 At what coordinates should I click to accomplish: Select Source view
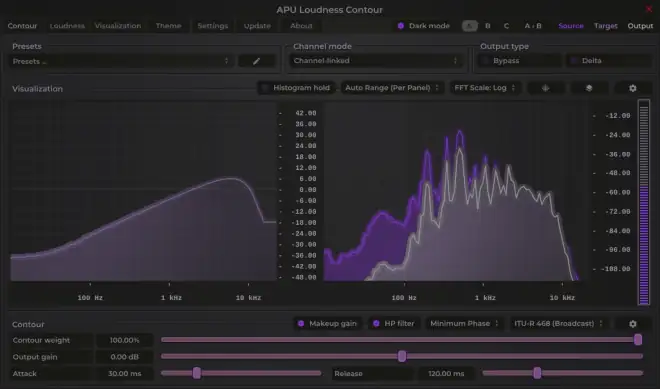[x=571, y=26]
